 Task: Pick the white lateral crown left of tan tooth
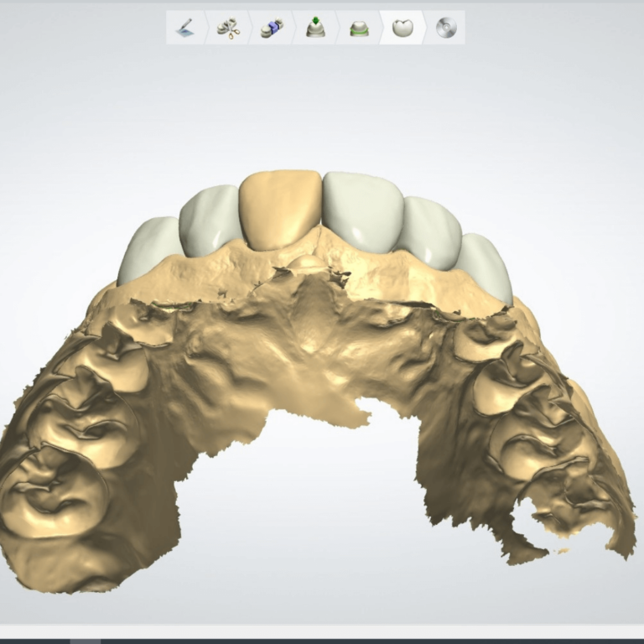pyautogui.click(x=210, y=221)
